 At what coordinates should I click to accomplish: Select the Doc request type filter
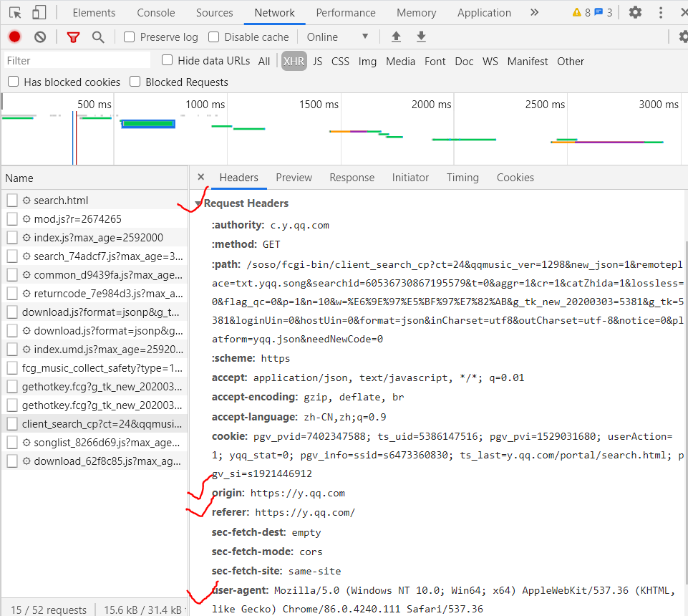[464, 62]
